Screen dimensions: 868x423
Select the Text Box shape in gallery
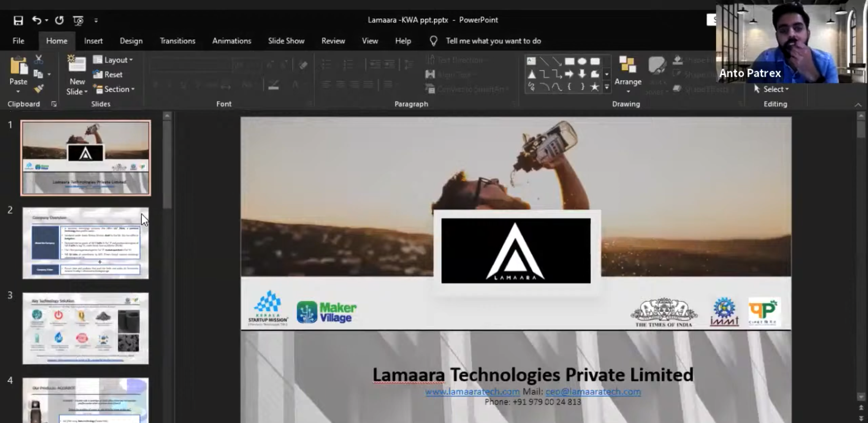(531, 61)
